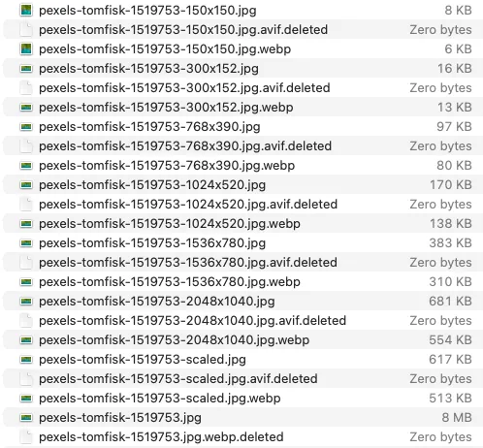The height and width of the screenshot is (448, 483).
Task: Click the image icon of pexels-tomfisk-1519753-scaled.jpg
Action: click(x=26, y=359)
